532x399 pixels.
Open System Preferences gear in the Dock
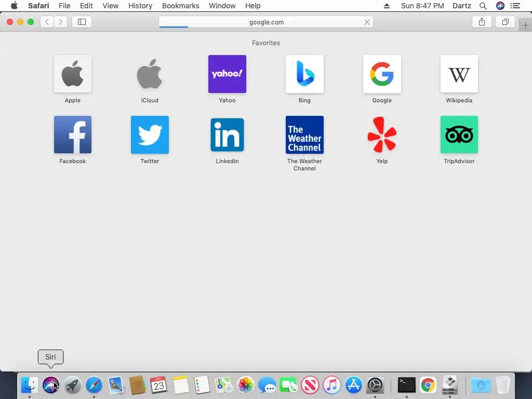click(x=375, y=385)
